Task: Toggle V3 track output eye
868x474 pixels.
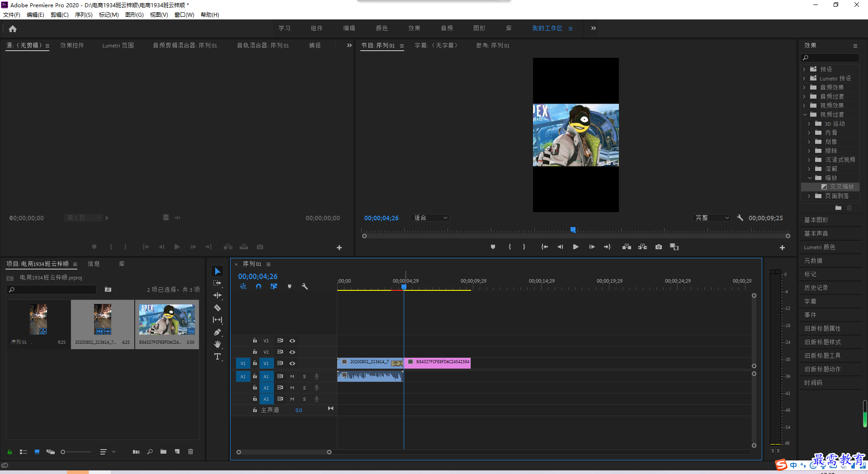Action: pos(292,341)
